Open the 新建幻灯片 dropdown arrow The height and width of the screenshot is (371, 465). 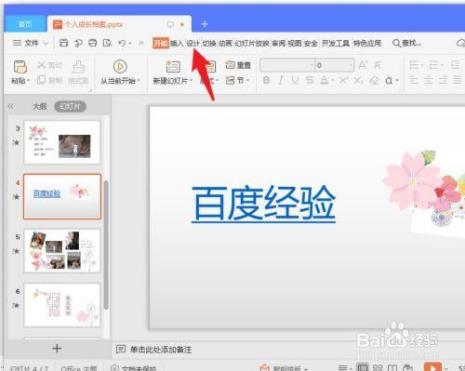tap(191, 81)
